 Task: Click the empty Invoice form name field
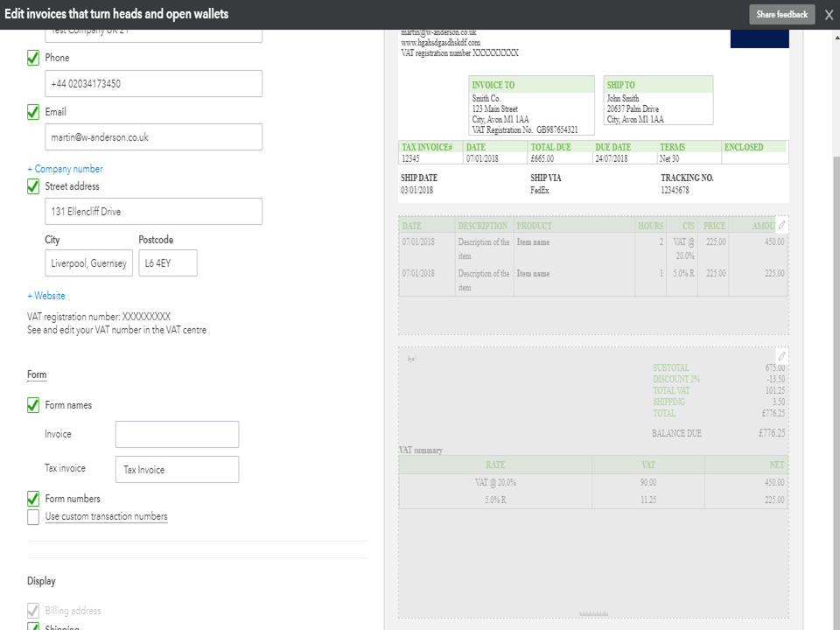[x=177, y=434]
